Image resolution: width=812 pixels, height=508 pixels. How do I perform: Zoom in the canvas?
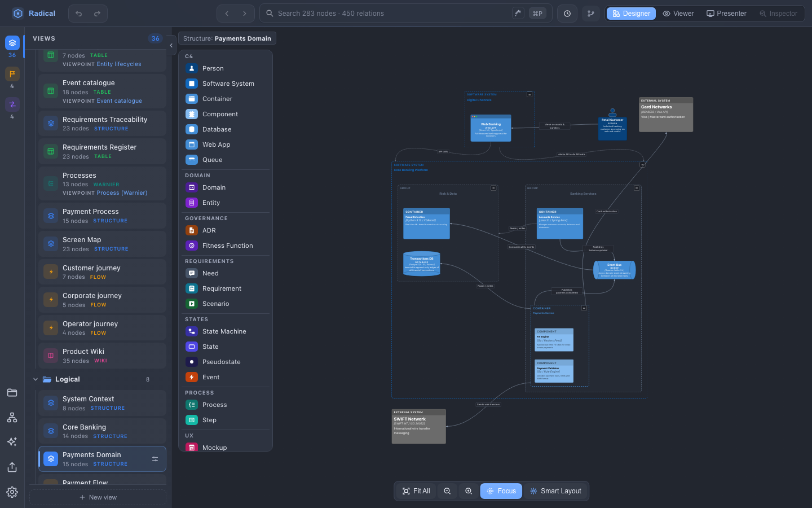[x=469, y=491]
